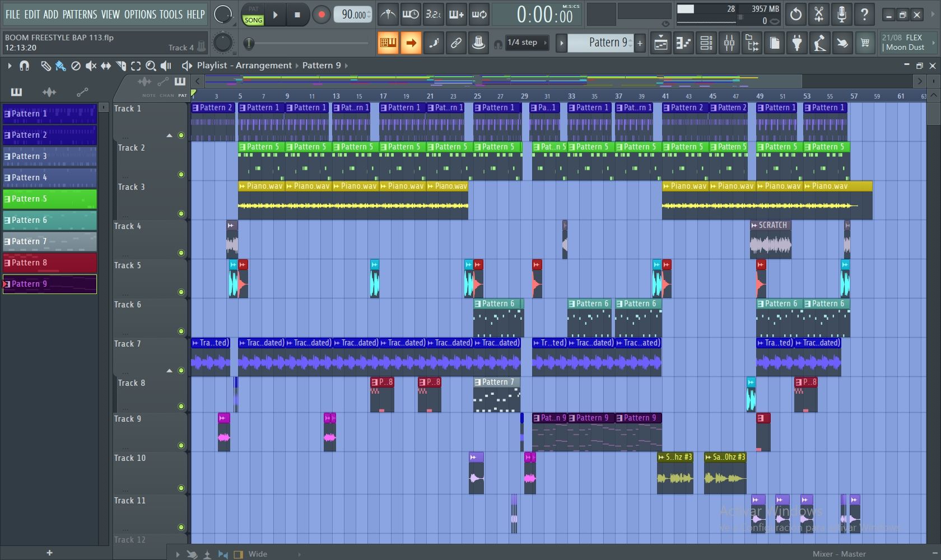Open the Plugin picker plug icon

(x=796, y=43)
